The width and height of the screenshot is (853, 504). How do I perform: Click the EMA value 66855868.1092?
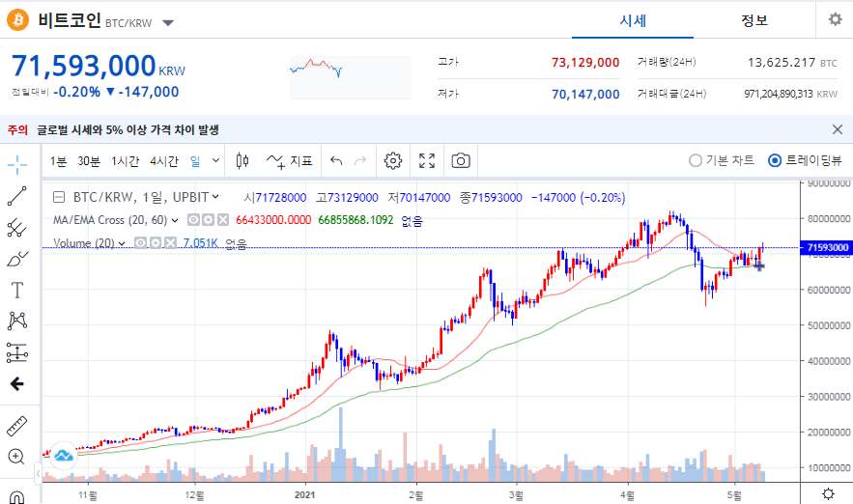(355, 220)
